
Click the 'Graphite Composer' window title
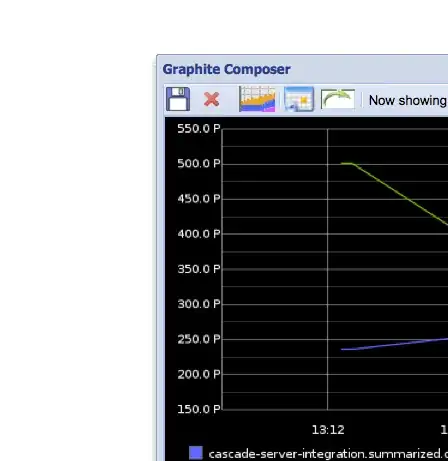click(227, 69)
